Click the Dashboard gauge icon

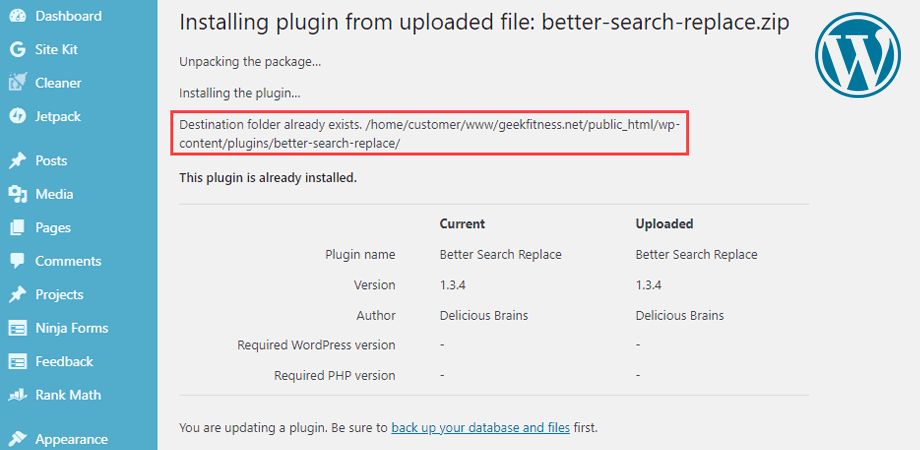point(18,16)
